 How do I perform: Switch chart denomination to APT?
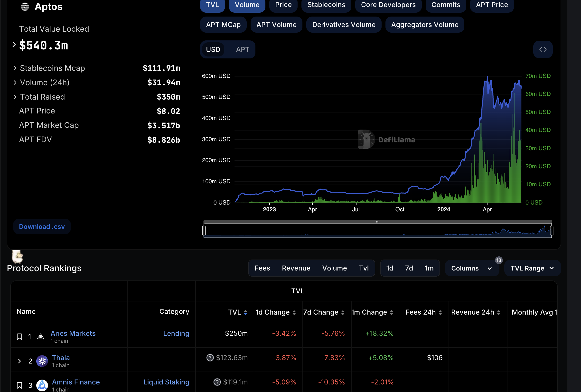coord(242,49)
